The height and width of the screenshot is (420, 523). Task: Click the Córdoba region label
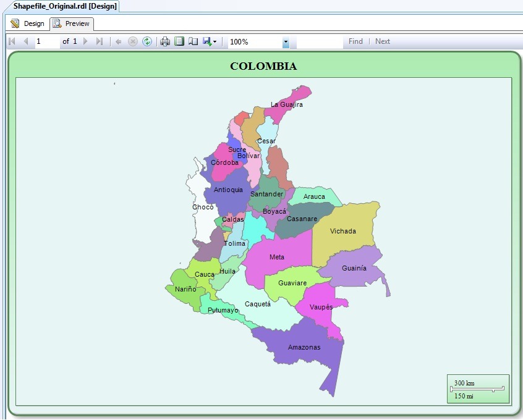click(225, 162)
